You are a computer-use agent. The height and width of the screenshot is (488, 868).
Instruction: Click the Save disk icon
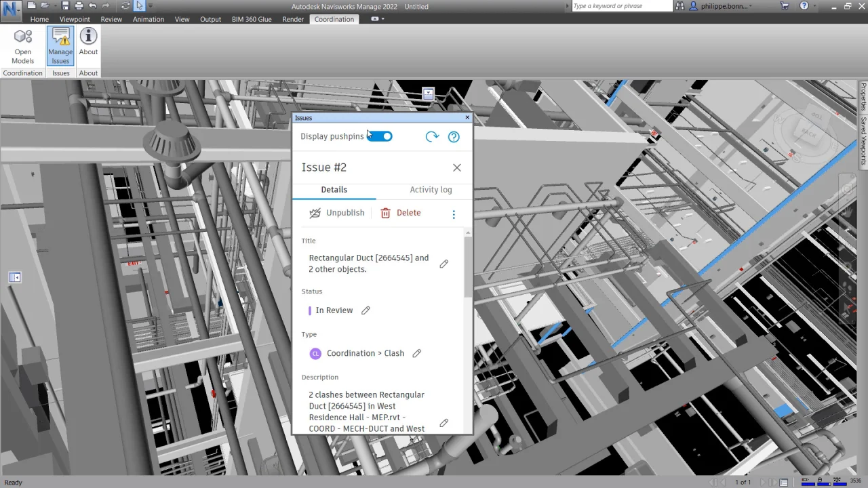point(65,5)
